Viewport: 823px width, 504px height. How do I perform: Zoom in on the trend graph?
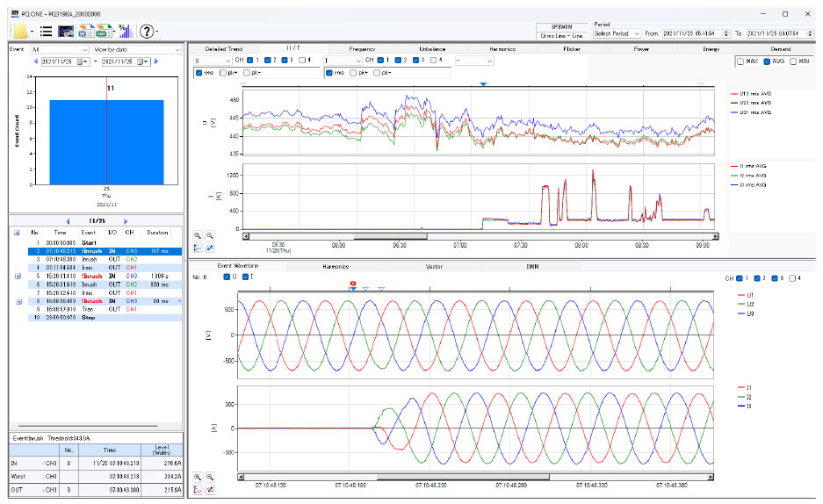coord(199,235)
